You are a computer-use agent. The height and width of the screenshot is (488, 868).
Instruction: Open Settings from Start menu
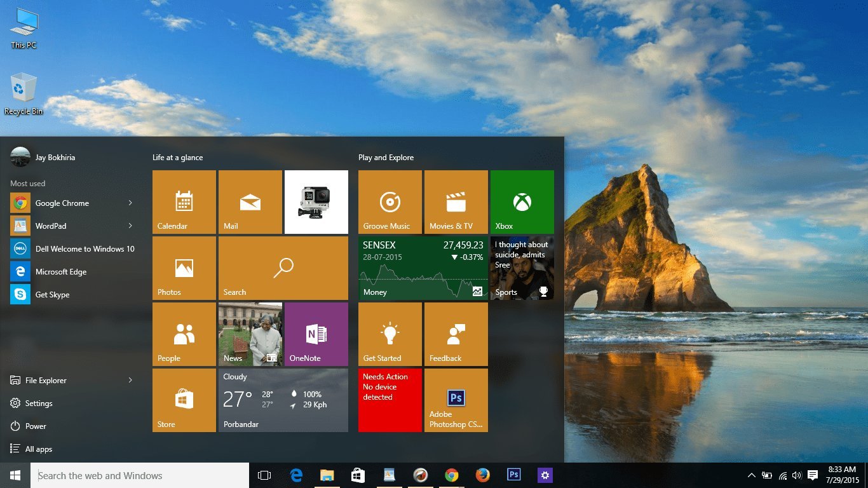pyautogui.click(x=38, y=403)
